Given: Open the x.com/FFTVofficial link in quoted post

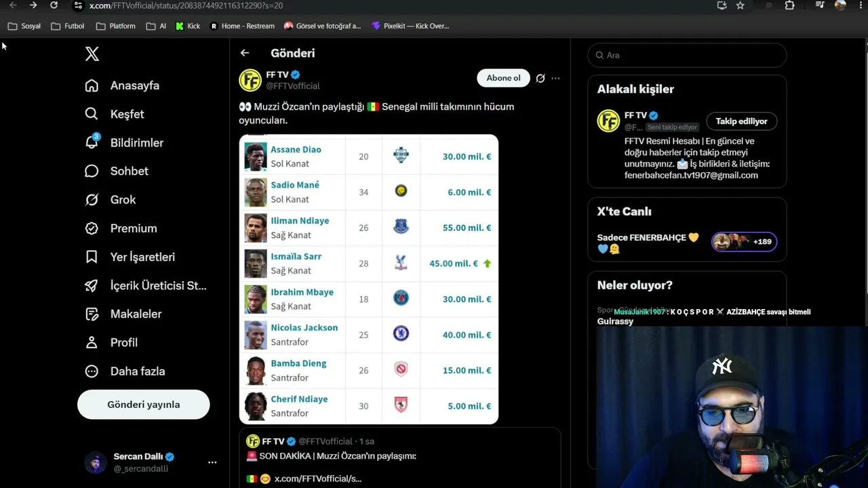Looking at the screenshot, I should click(318, 479).
